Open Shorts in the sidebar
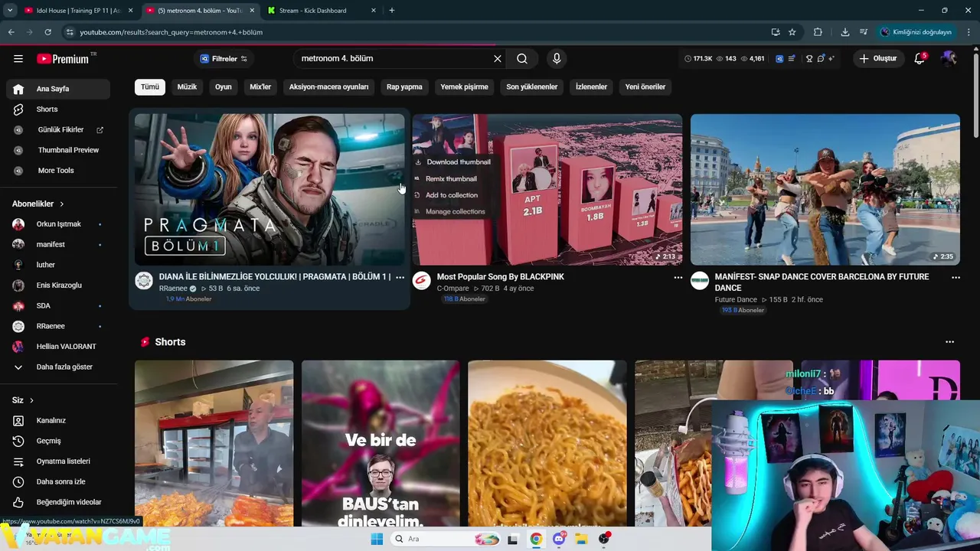Viewport: 980px width, 551px height. [x=58, y=109]
